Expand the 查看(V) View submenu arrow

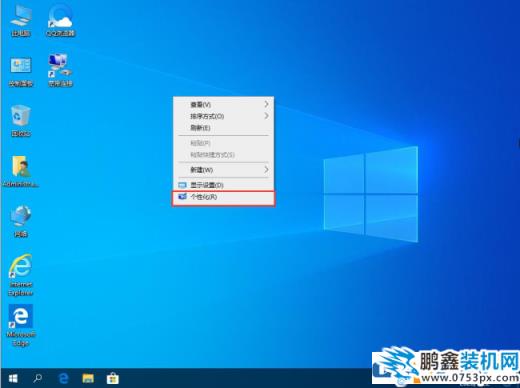click(x=266, y=104)
